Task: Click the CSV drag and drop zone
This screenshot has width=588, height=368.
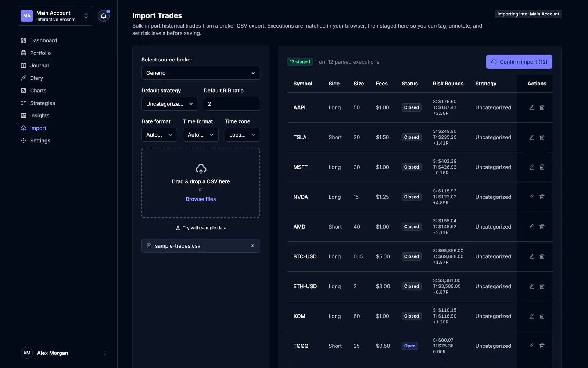Action: pyautogui.click(x=201, y=183)
